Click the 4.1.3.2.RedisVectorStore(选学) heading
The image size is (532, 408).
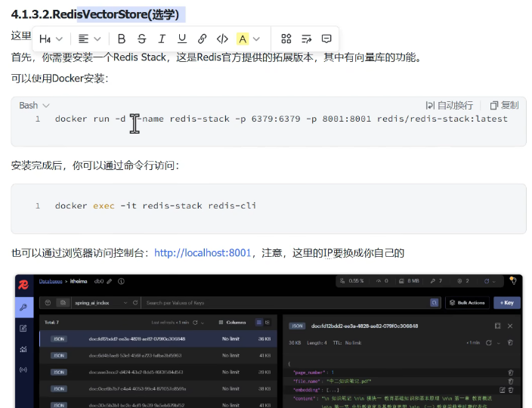click(95, 14)
